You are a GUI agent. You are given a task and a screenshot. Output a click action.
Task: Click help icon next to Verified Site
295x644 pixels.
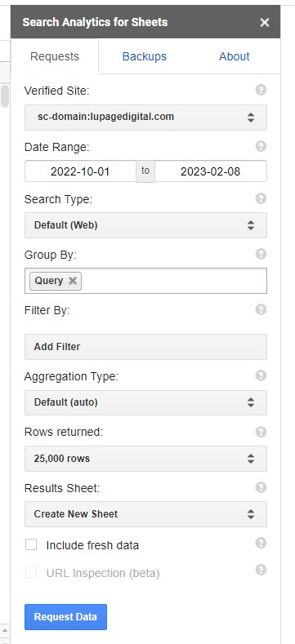(261, 90)
